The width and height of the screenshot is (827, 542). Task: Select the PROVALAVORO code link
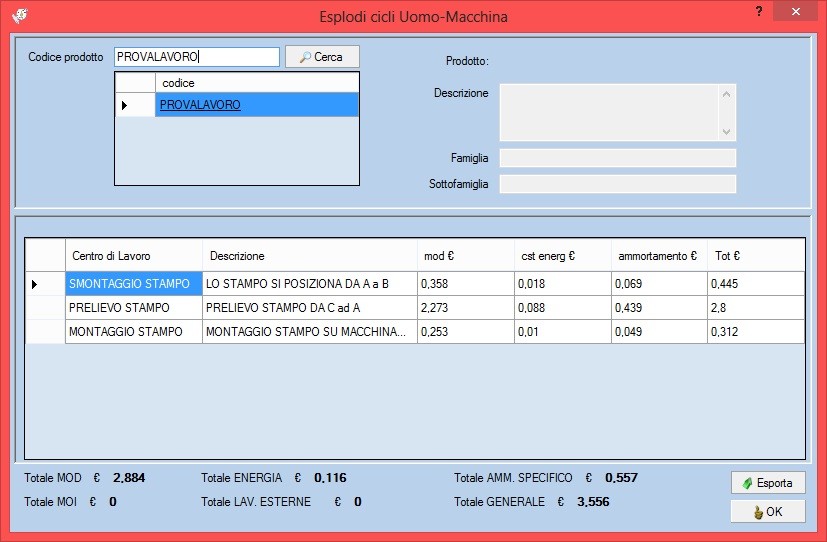(200, 105)
